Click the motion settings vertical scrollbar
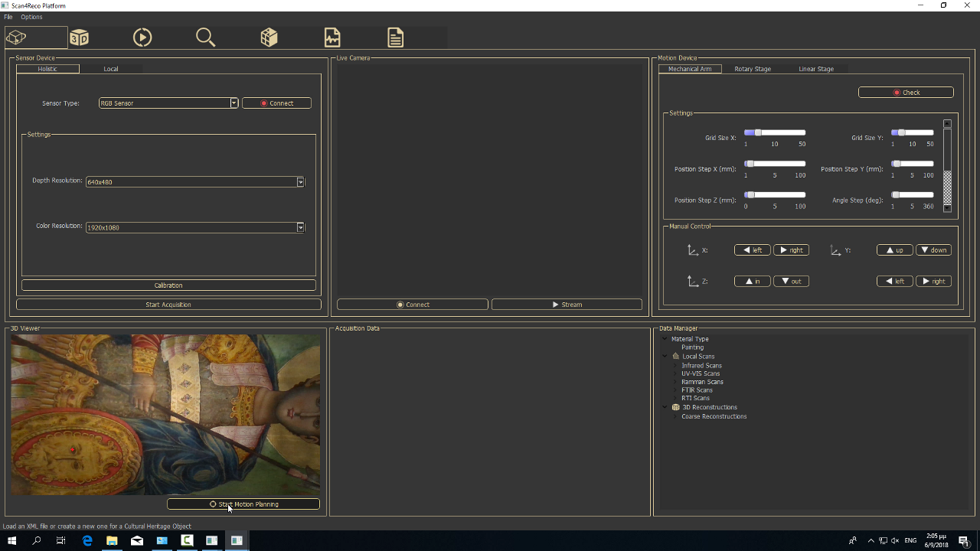The height and width of the screenshot is (551, 980). [947, 165]
